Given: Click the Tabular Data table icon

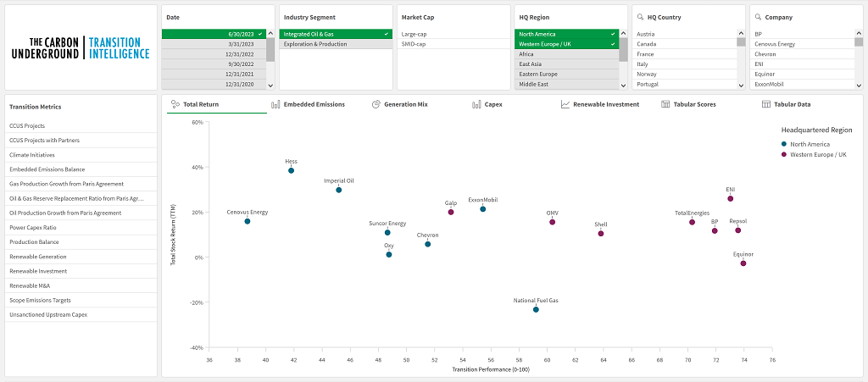Looking at the screenshot, I should (x=766, y=104).
